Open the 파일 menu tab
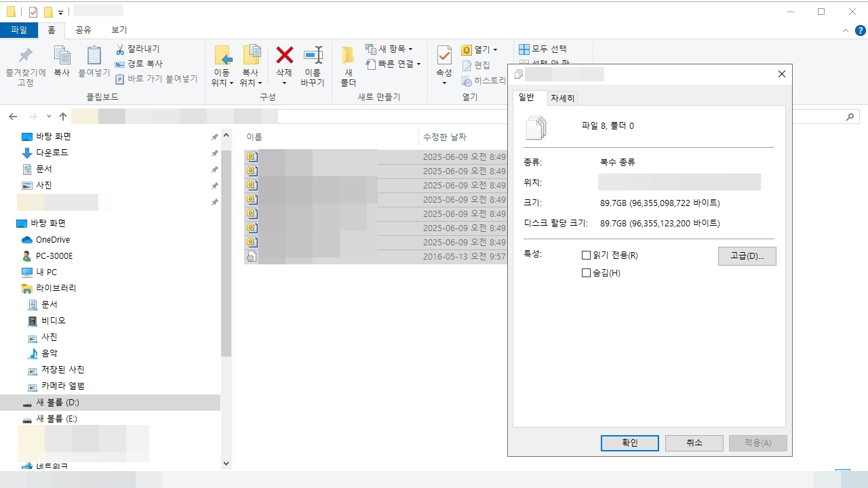868x488 pixels. click(x=19, y=30)
